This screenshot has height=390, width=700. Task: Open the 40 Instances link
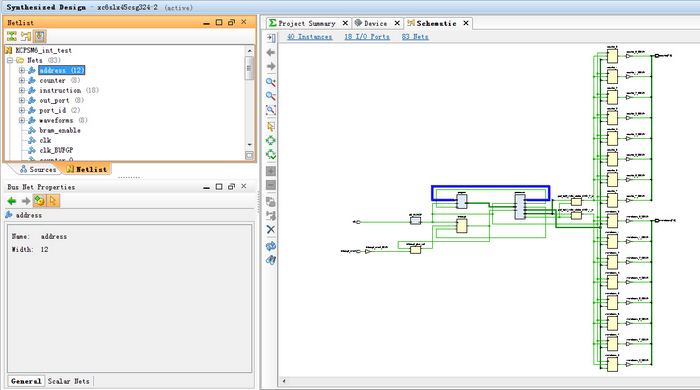click(309, 37)
